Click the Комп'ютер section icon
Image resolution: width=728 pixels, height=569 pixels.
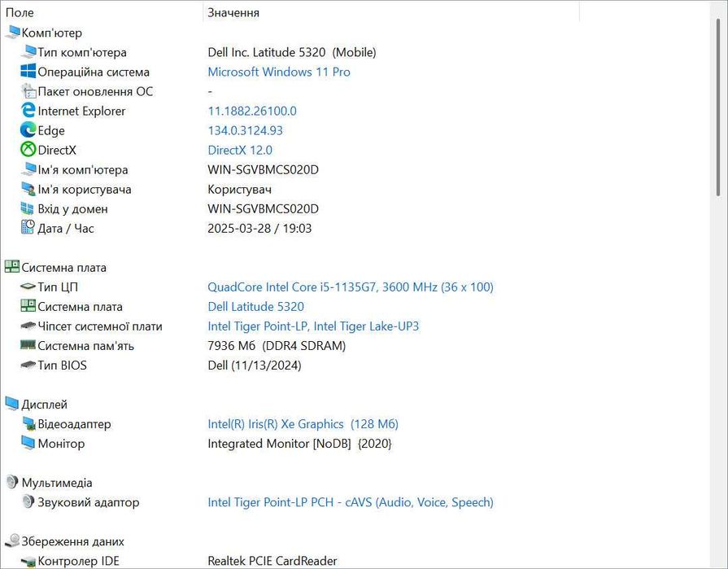click(x=12, y=32)
